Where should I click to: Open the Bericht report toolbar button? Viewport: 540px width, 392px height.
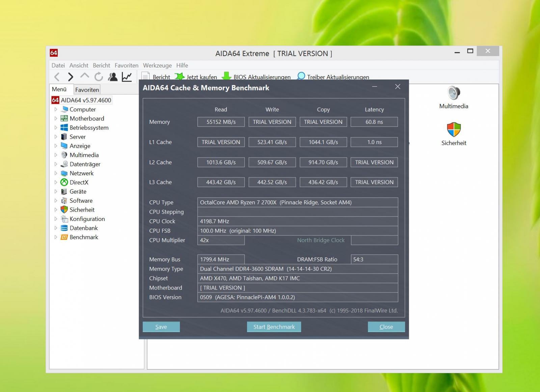coord(156,77)
